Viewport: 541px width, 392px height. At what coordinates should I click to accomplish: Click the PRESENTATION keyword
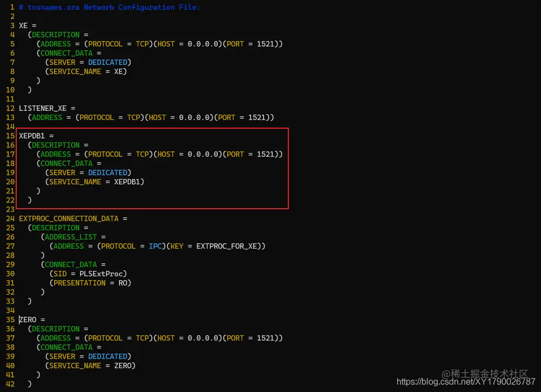coord(80,283)
